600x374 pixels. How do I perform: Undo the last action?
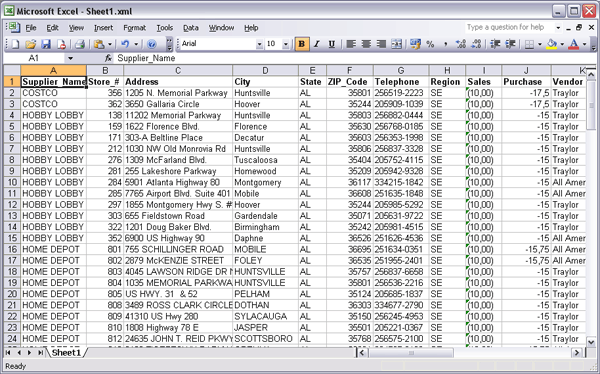[x=125, y=44]
